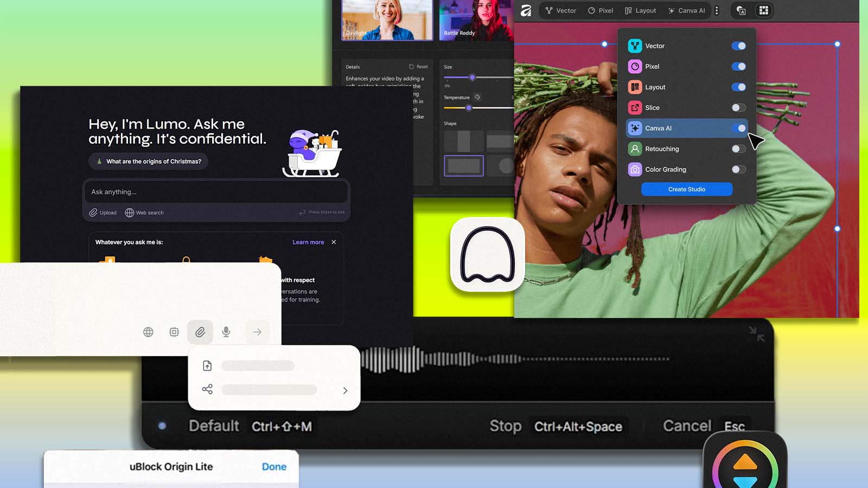Switch to the Pixel studio tab
Screen dimensions: 868x488
point(601,10)
